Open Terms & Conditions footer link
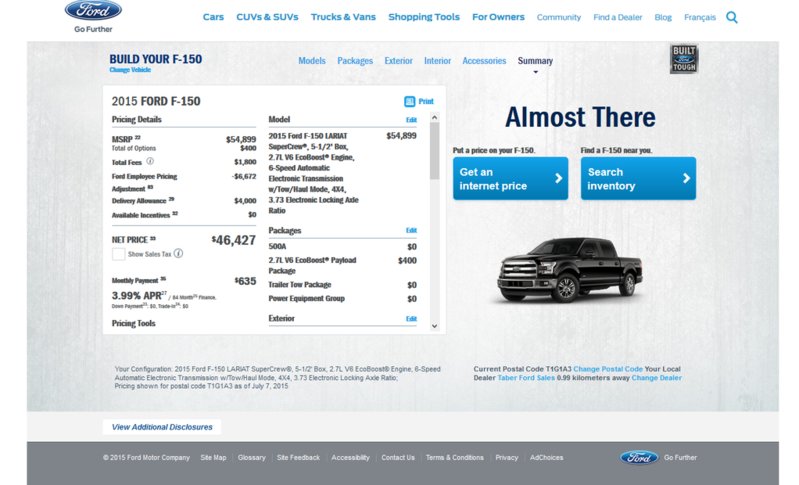This screenshot has height=485, width=799. point(455,457)
